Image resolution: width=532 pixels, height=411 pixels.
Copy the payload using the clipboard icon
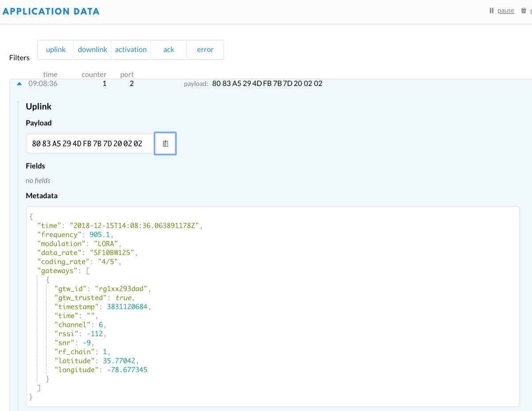165,143
